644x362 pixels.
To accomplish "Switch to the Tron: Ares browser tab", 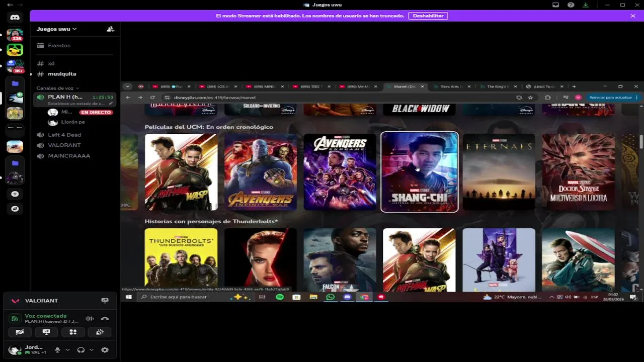I will (452, 86).
